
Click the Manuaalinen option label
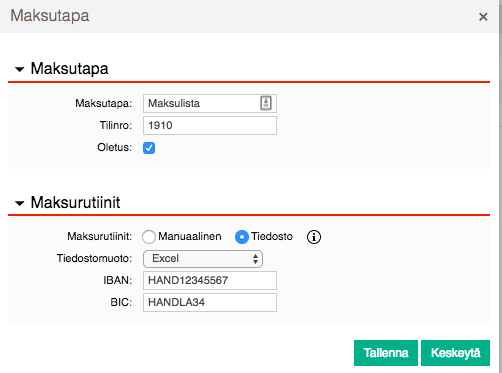[x=190, y=236]
